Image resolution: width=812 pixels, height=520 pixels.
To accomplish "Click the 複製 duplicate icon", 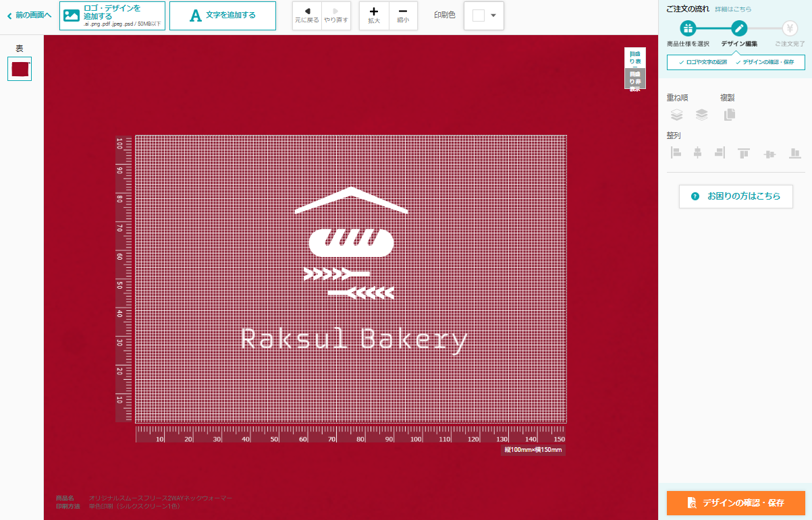I will tap(729, 115).
